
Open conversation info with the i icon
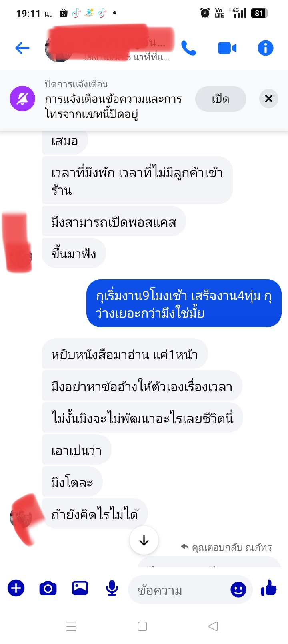point(265,48)
